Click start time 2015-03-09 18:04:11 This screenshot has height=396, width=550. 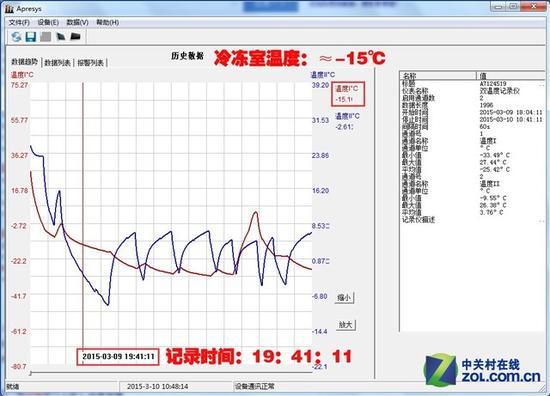point(511,112)
